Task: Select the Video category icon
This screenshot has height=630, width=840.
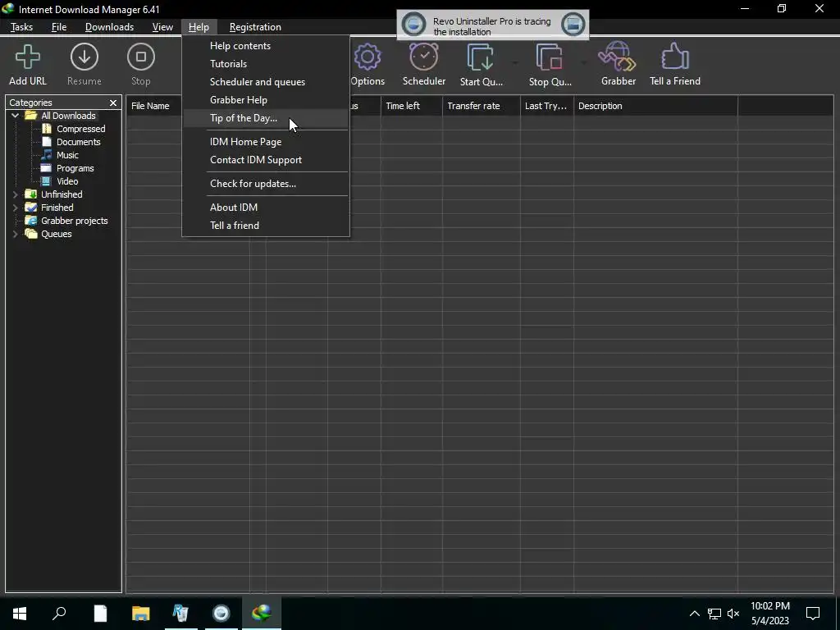Action: pyautogui.click(x=47, y=181)
